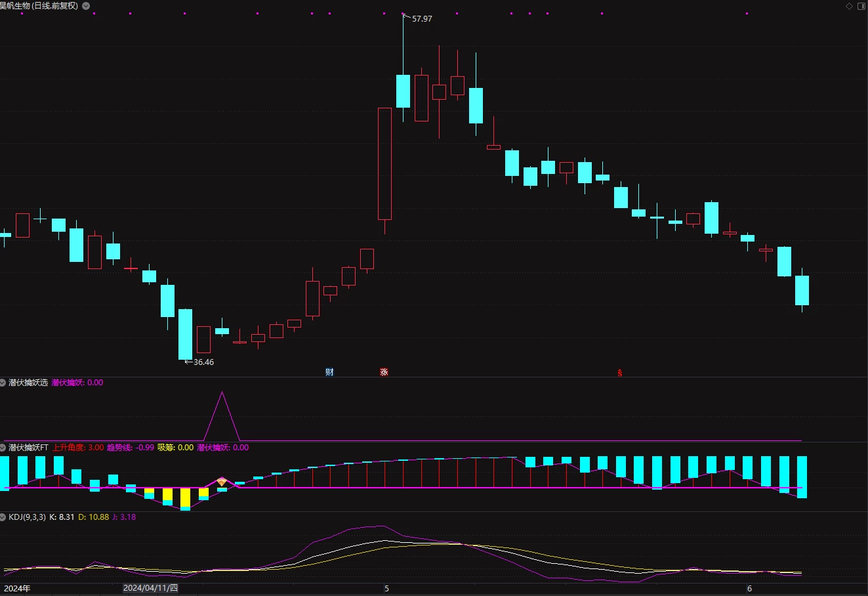Screen dimensions: 868x596
Task: Click the orange diamond signal icon
Action: point(222,482)
